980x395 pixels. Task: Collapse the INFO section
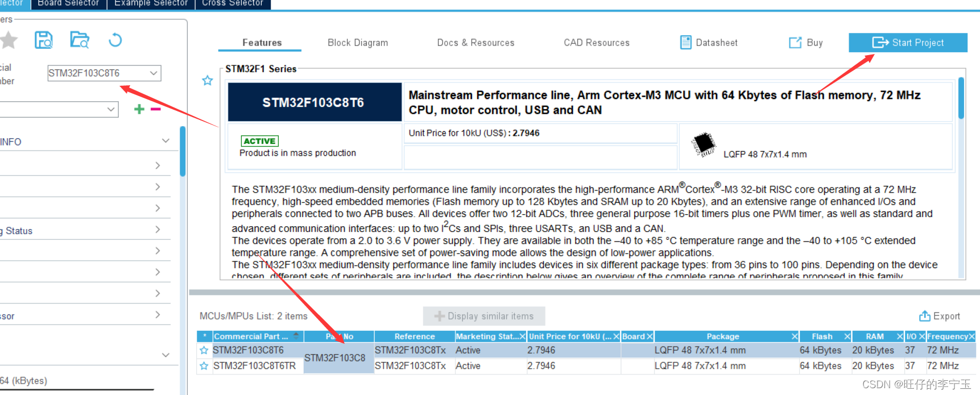pyautogui.click(x=166, y=141)
